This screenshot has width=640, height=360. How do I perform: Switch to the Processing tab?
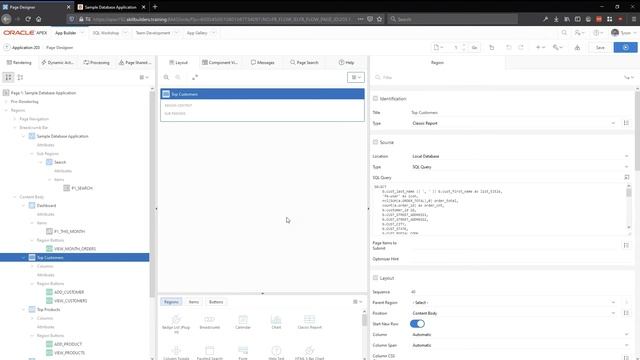coord(96,62)
